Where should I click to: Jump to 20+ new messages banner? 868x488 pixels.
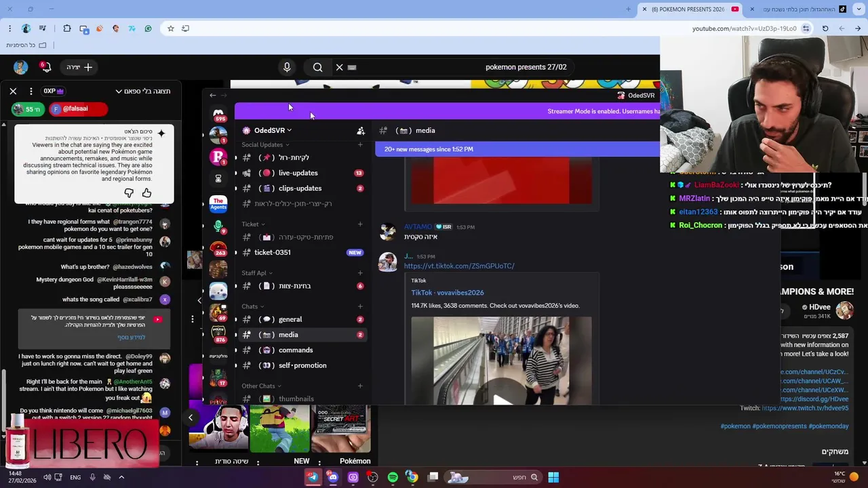(x=517, y=149)
